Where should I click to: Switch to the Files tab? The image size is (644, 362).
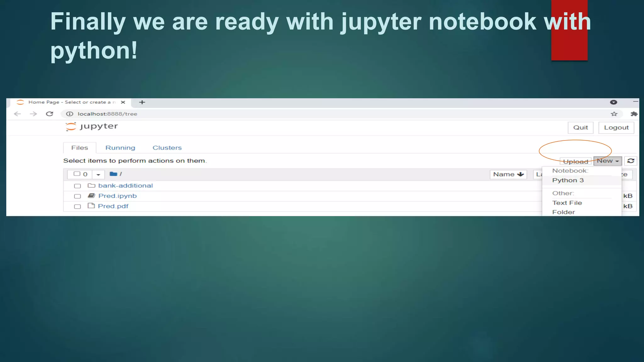(x=80, y=148)
